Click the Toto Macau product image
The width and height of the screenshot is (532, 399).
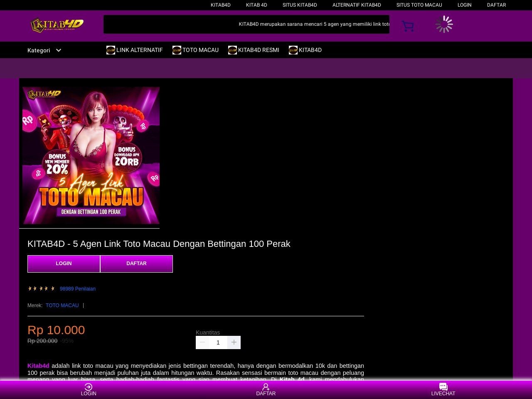pyautogui.click(x=91, y=155)
